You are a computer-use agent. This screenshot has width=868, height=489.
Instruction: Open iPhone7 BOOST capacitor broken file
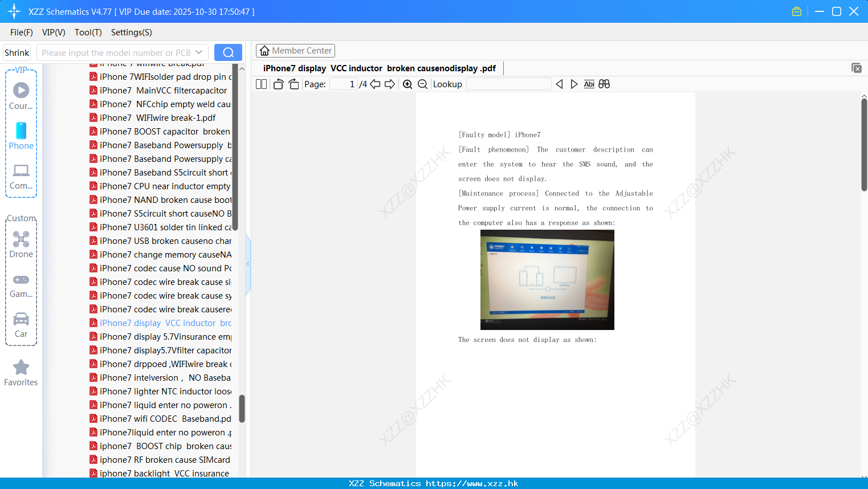[x=161, y=132]
